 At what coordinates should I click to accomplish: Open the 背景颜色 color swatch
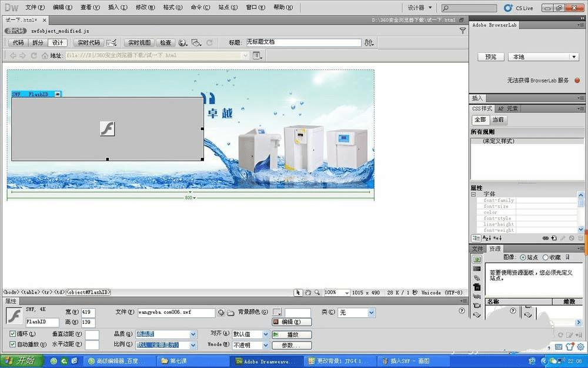pos(277,312)
